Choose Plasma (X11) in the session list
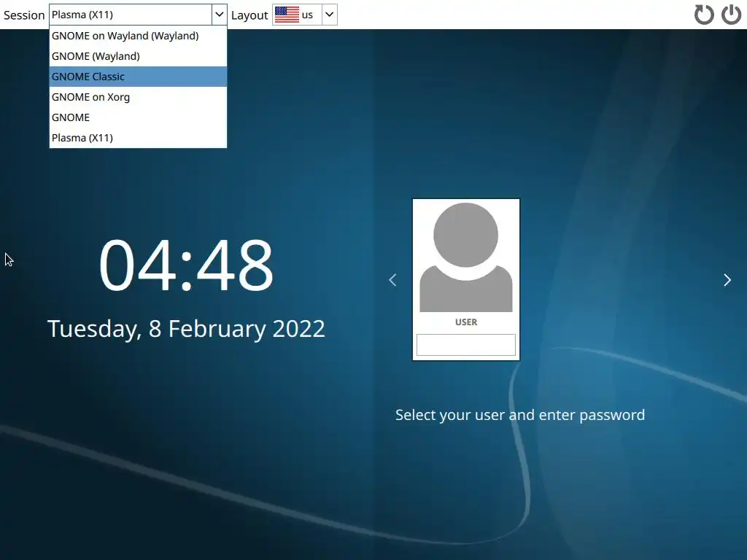Viewport: 747px width, 560px height. coord(138,138)
